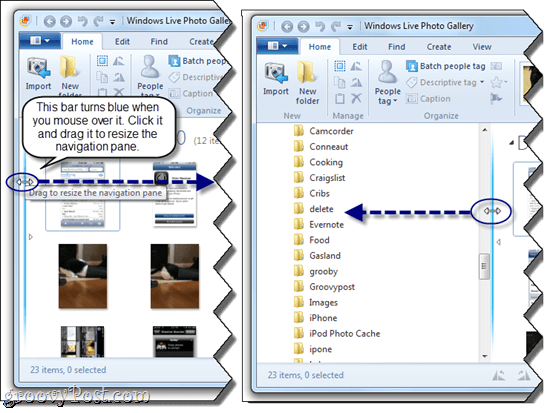Click Forward arrow in left window title bar
This screenshot has height=413, width=550.
pyautogui.click(x=66, y=21)
